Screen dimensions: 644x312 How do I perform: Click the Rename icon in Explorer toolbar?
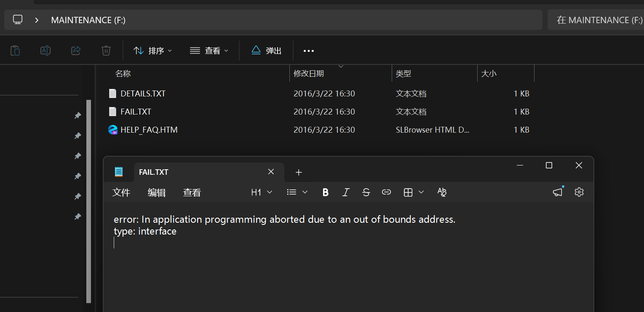coord(45,51)
